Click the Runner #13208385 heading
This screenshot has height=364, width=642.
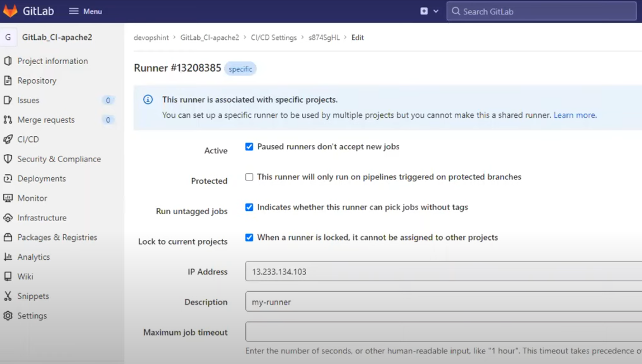click(x=177, y=68)
